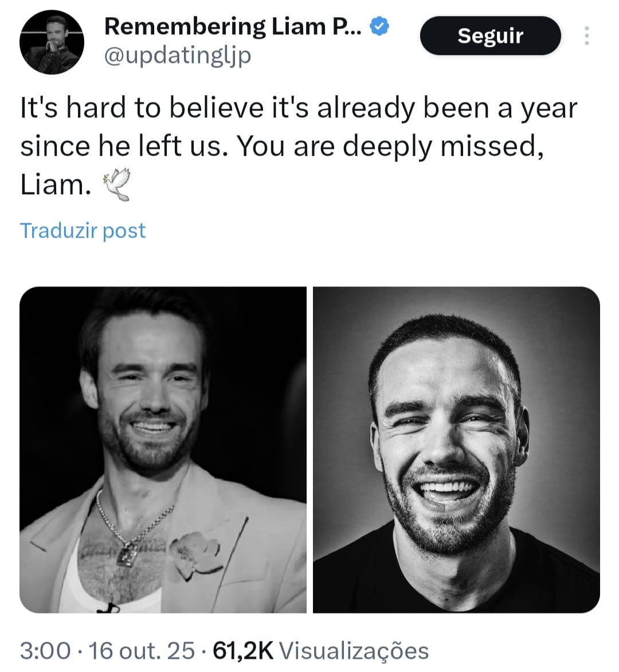Open the right black-and-white portrait photo
This screenshot has width=619, height=672.
[x=456, y=450]
